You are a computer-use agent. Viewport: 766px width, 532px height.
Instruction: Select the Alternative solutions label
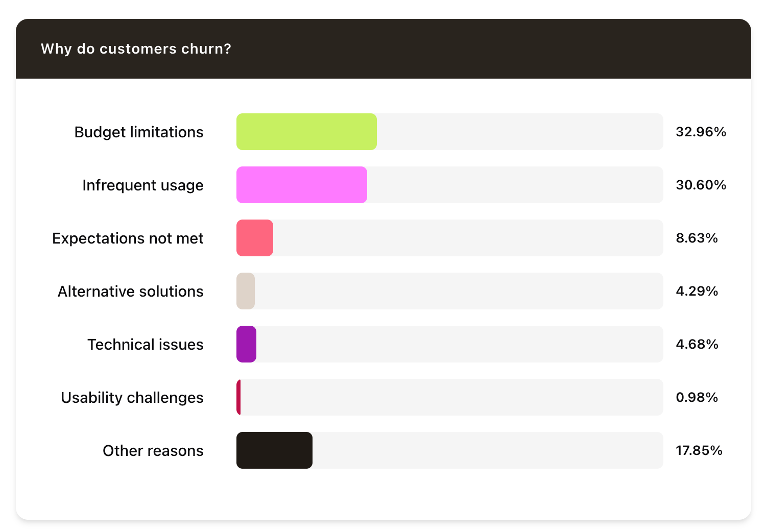131,292
